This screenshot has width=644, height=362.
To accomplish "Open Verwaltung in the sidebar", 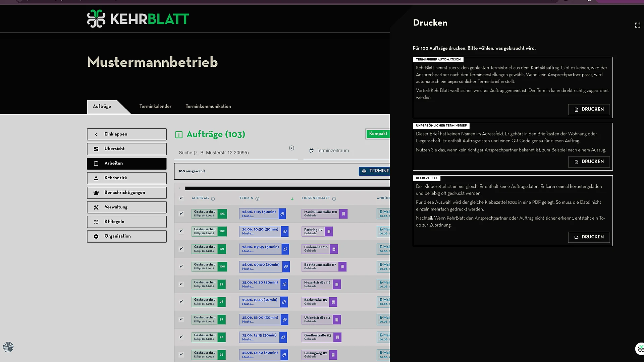I will (127, 207).
